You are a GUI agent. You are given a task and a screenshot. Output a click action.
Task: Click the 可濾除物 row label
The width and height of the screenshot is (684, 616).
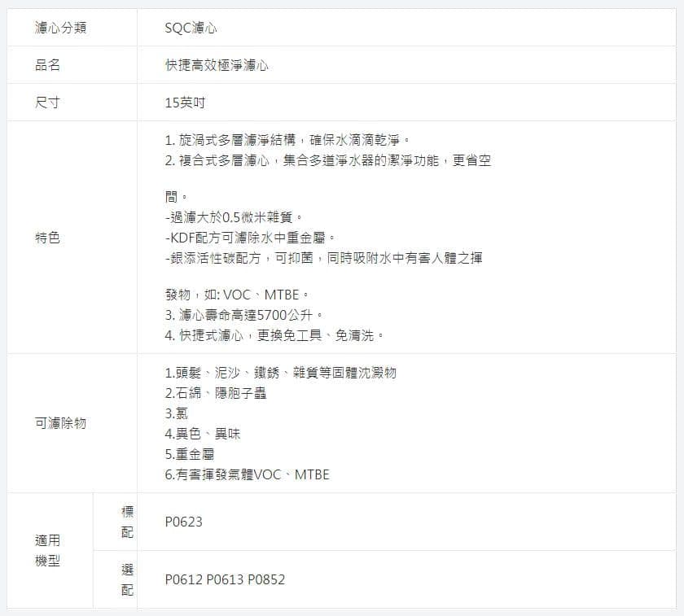[x=60, y=423]
